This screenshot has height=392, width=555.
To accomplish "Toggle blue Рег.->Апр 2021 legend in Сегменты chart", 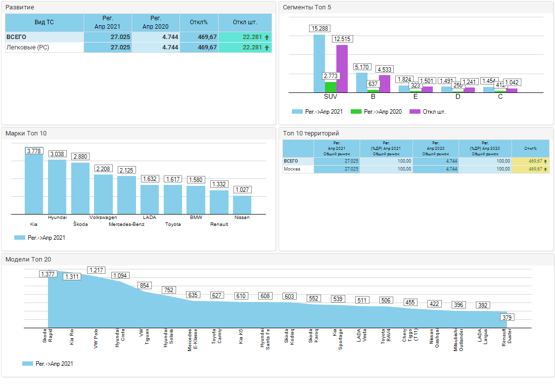I will click(297, 112).
